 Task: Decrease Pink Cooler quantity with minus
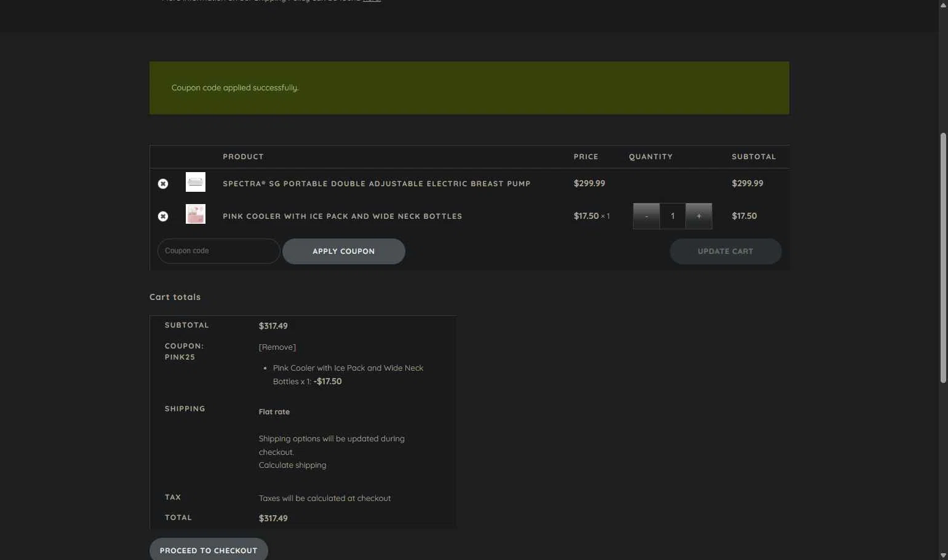coord(646,216)
